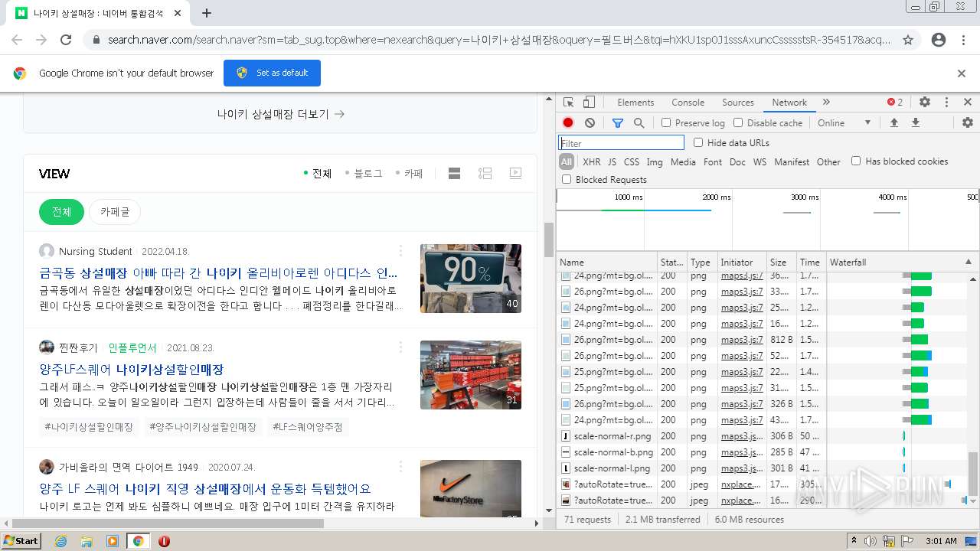Switch to the Console tab
The image size is (980, 551).
point(688,103)
